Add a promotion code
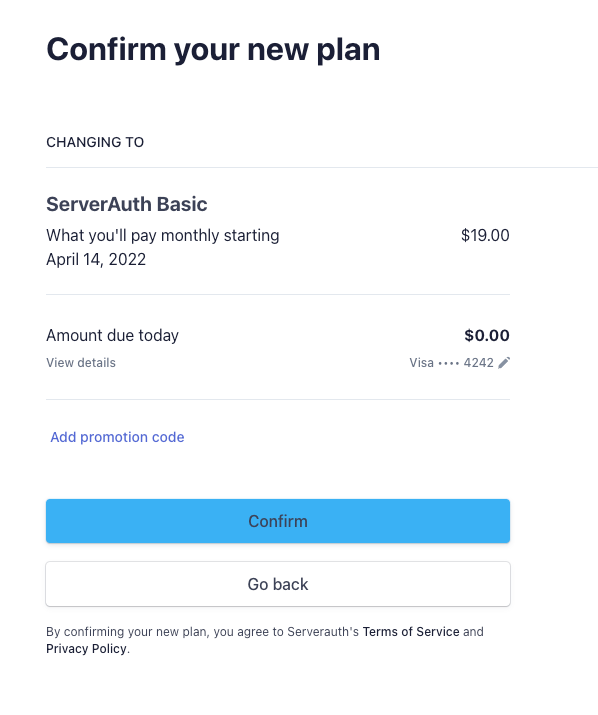 tap(117, 437)
